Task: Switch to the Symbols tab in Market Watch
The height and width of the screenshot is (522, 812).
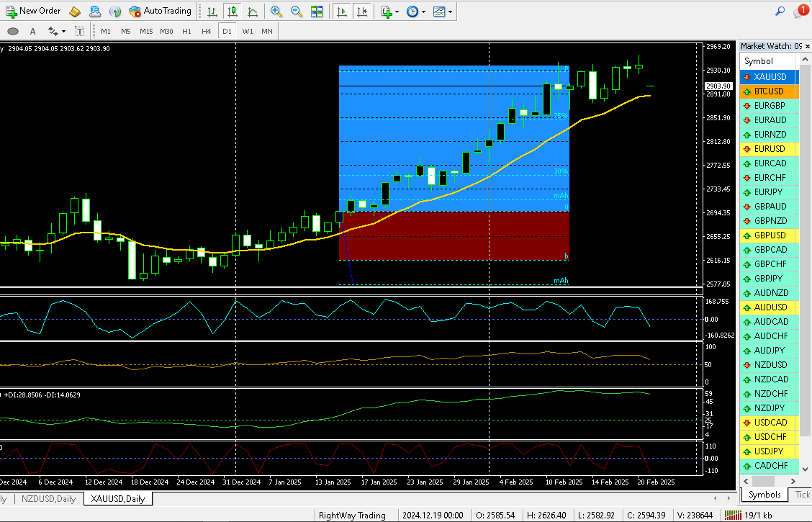Action: 764,495
